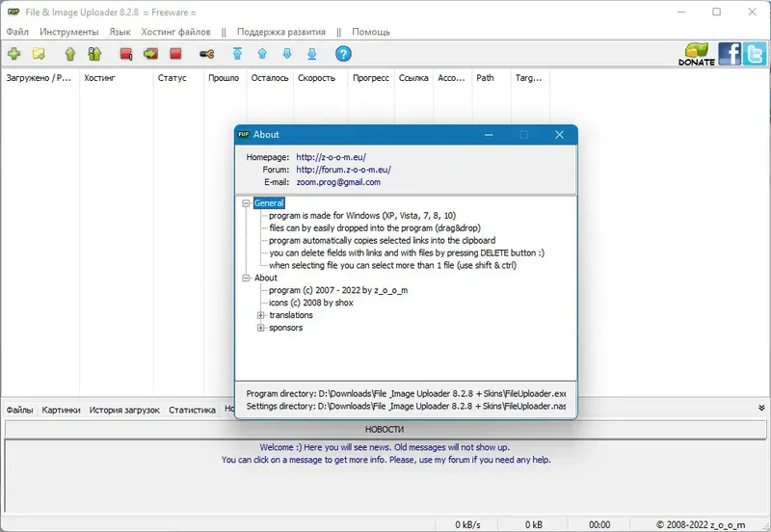
Task: Select 'icons (c) 2008 by shox' row
Action: coord(310,303)
